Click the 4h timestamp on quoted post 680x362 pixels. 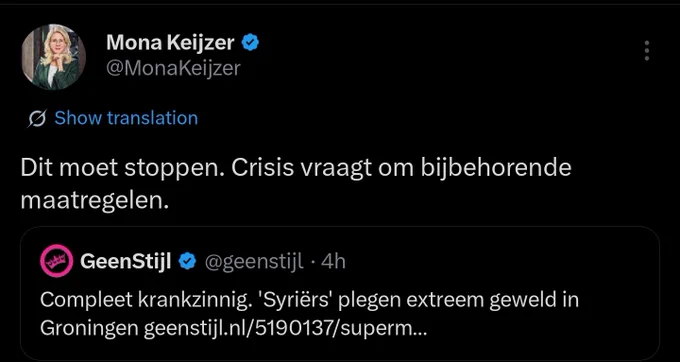pyautogui.click(x=333, y=261)
